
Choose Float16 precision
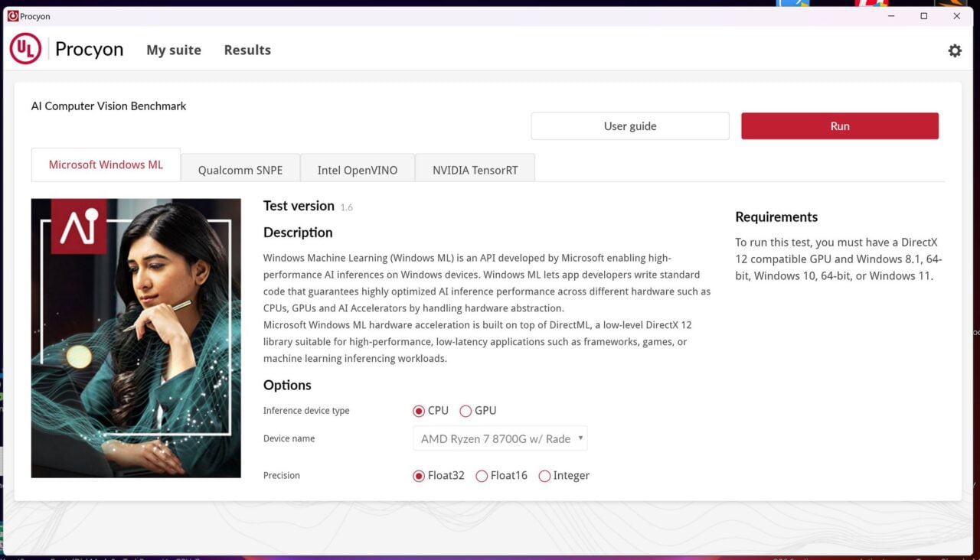(501, 476)
